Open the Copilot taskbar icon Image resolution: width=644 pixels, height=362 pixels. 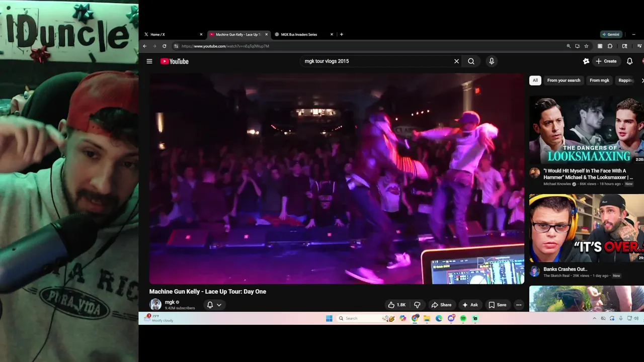(x=403, y=318)
